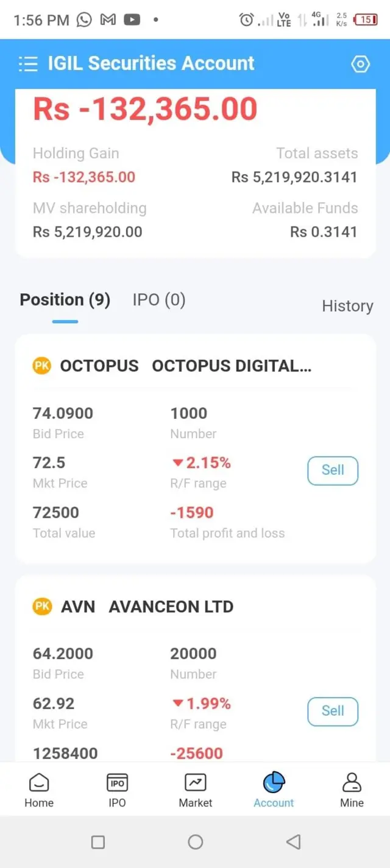This screenshot has height=868, width=390.
Task: Sell the OCTOPUS DIGITAL position
Action: tap(333, 471)
